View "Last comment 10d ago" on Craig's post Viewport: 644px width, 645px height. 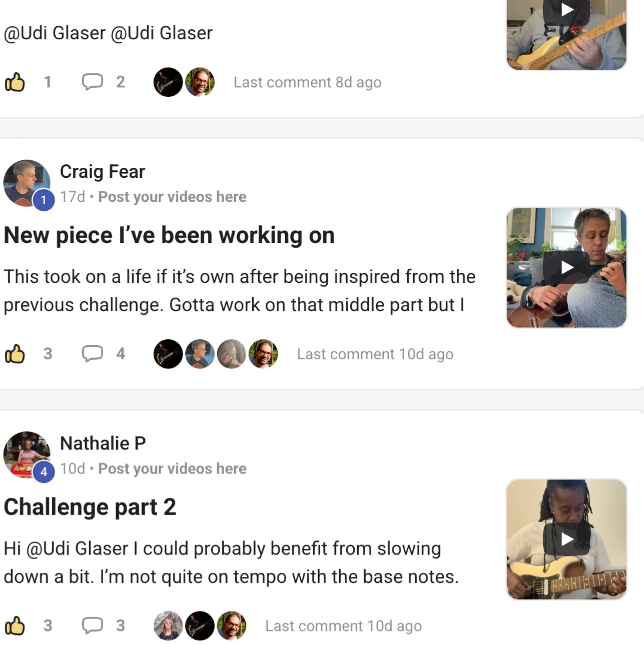tap(375, 354)
